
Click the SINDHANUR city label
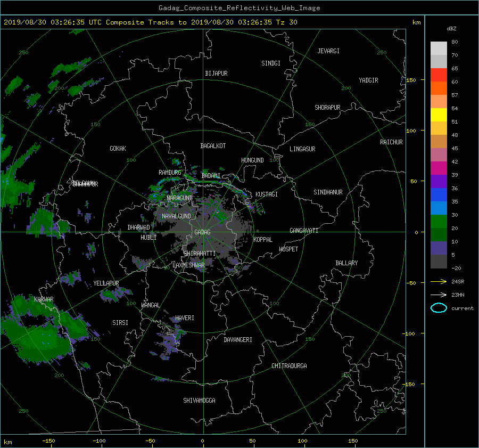pyautogui.click(x=328, y=192)
